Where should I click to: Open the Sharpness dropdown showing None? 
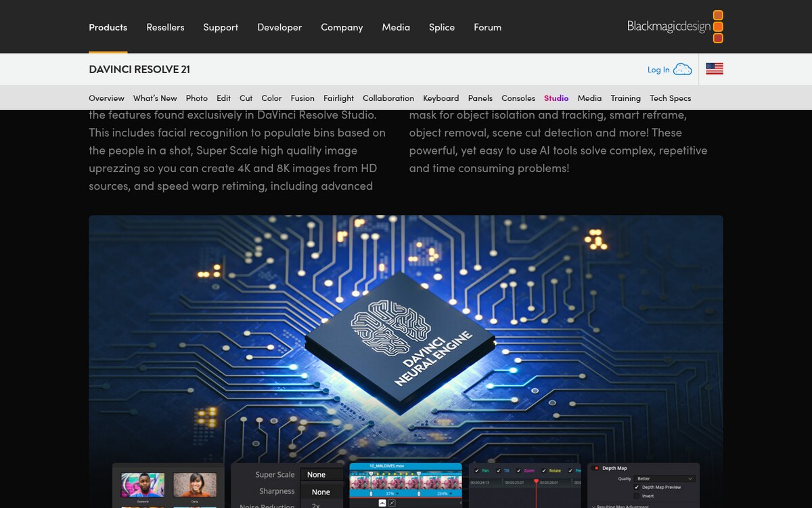pyautogui.click(x=321, y=492)
